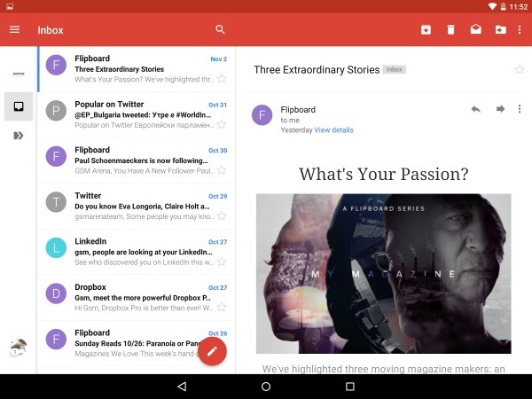Star the Twitter Eva Longoria email
532x399 pixels.
click(x=222, y=215)
